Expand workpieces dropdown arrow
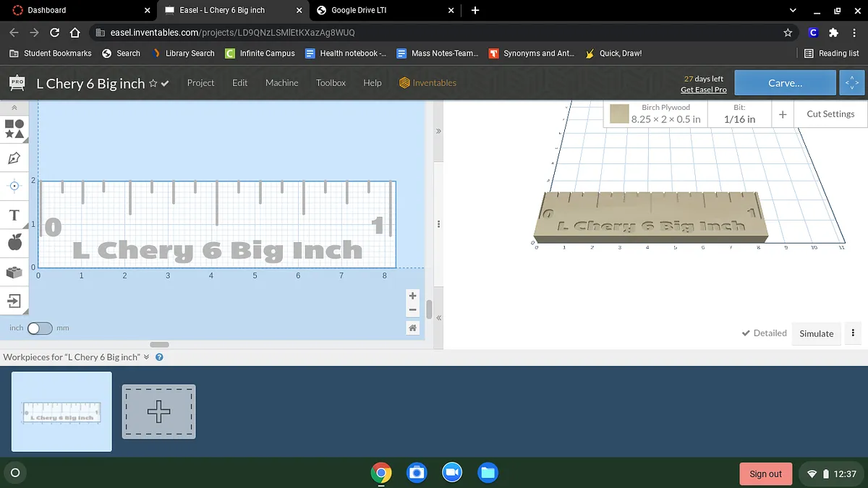The height and width of the screenshot is (488, 868). (147, 357)
